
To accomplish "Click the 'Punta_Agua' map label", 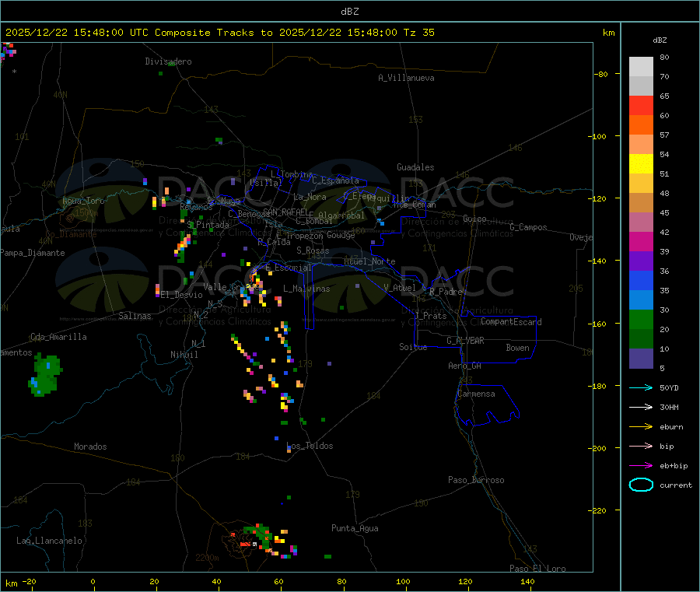I will pyautogui.click(x=355, y=528).
